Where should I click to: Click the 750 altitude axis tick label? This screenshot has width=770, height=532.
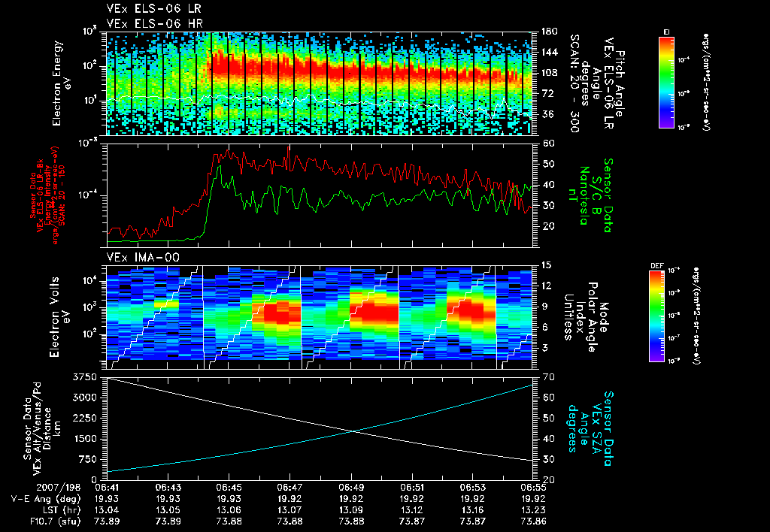(89, 459)
